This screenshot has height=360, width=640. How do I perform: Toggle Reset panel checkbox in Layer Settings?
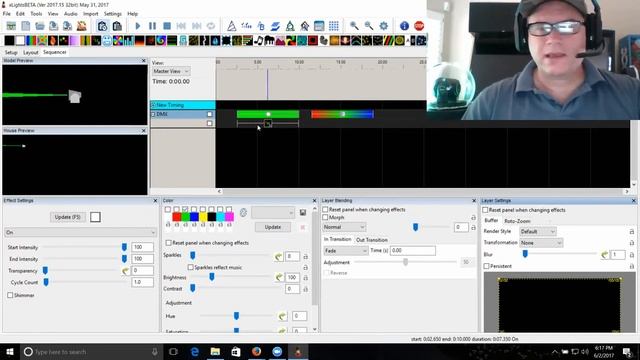tap(485, 210)
